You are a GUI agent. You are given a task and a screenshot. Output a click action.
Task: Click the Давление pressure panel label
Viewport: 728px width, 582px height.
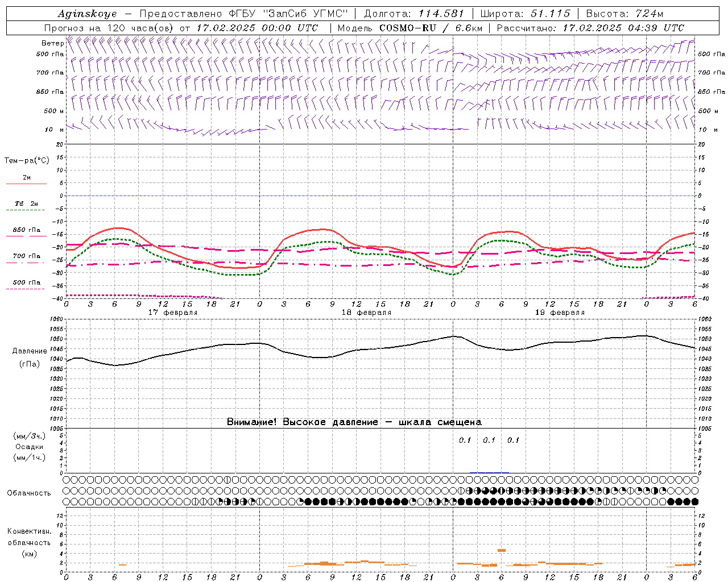(x=30, y=351)
